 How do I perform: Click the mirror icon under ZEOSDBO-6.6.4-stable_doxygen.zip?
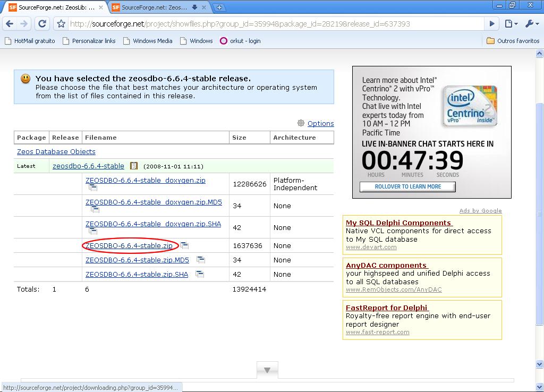click(x=92, y=188)
